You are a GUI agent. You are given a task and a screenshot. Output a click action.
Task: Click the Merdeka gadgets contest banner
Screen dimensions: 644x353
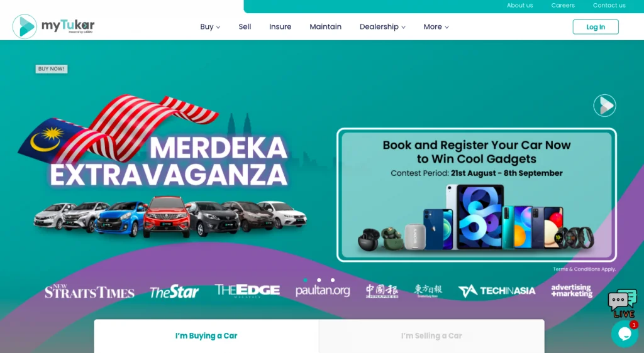point(477,195)
